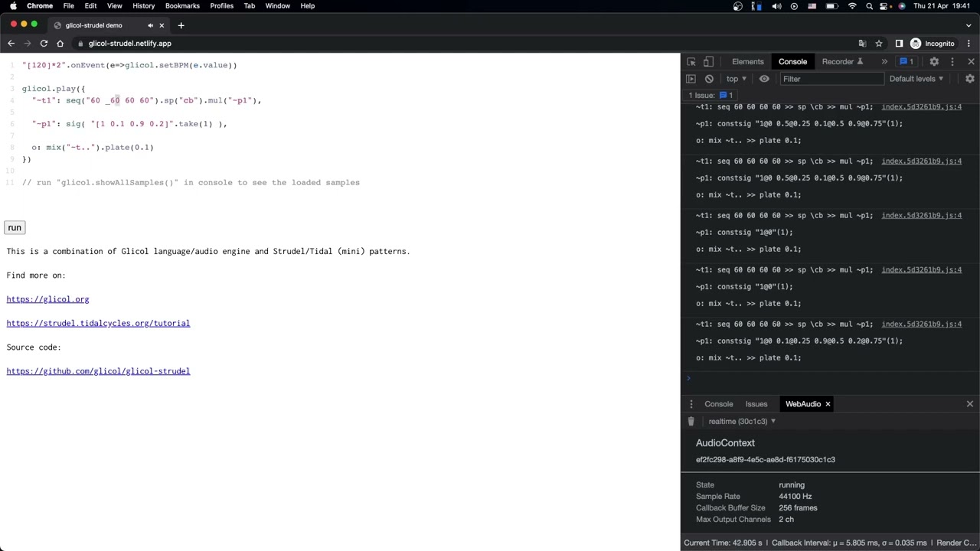Viewport: 980px width, 551px height.
Task: Open the Chrome three-dot menu
Action: 969,44
